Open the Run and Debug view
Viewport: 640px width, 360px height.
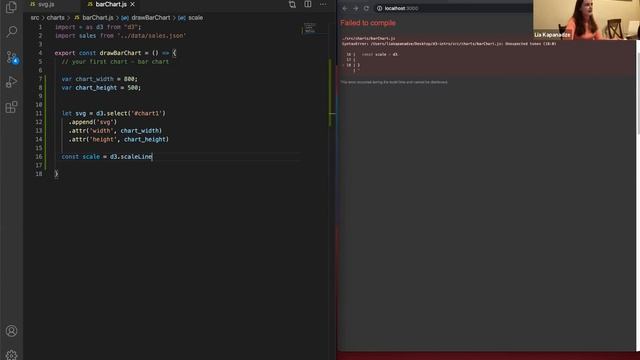pyautogui.click(x=11, y=82)
